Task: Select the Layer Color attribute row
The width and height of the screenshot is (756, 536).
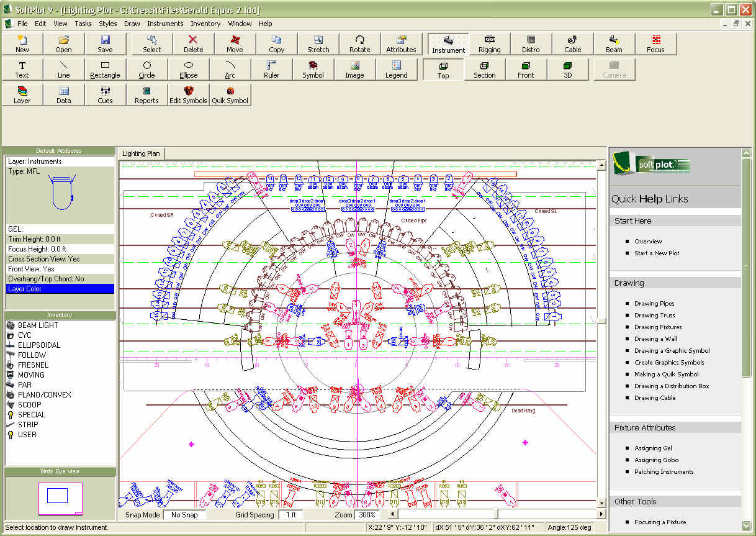Action: (x=60, y=289)
